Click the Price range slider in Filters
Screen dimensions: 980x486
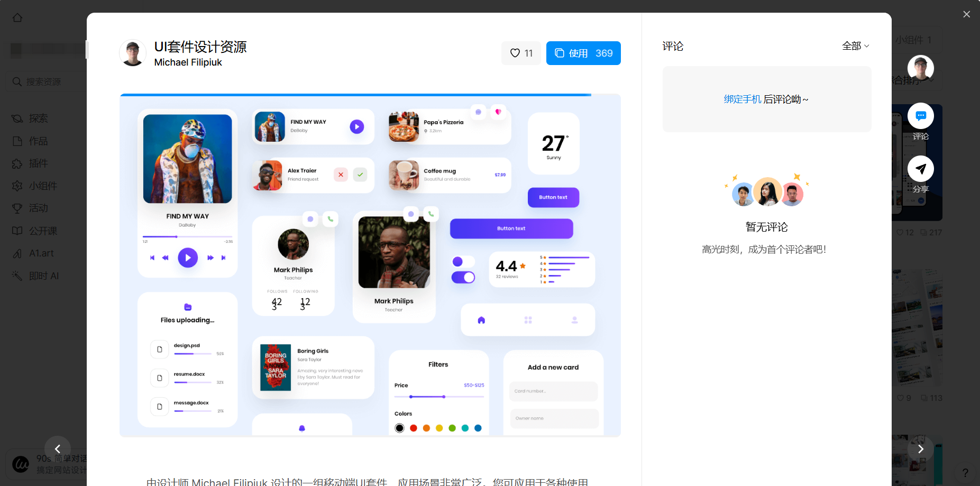[439, 397]
